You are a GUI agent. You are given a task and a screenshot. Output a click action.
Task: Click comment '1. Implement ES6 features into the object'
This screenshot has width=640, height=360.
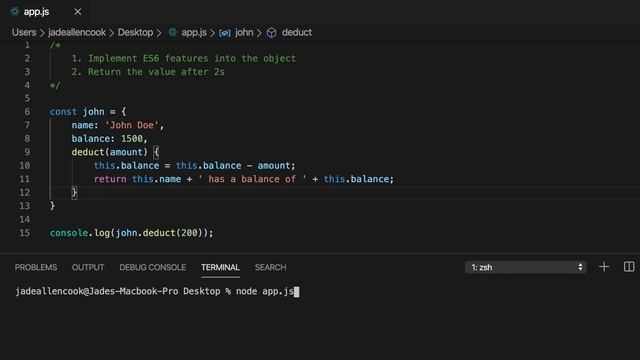pyautogui.click(x=183, y=58)
